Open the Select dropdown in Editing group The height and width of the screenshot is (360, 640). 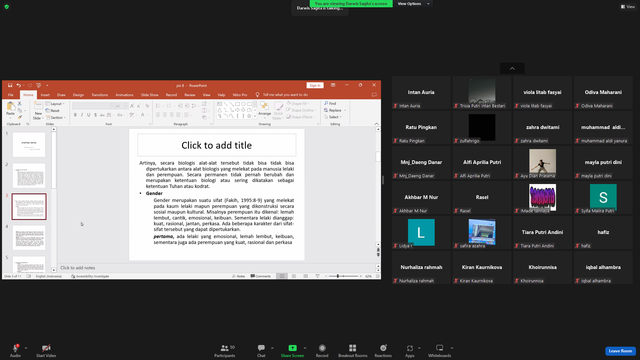(x=333, y=117)
